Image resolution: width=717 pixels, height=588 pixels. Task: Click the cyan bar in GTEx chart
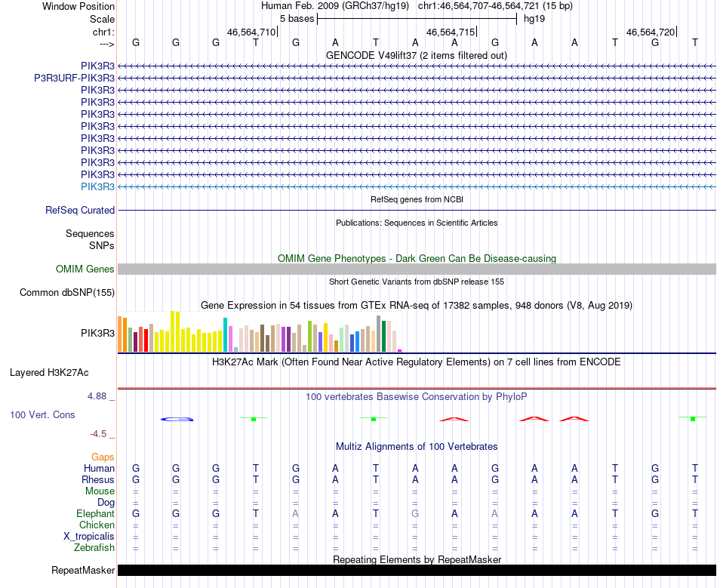pyautogui.click(x=225, y=334)
